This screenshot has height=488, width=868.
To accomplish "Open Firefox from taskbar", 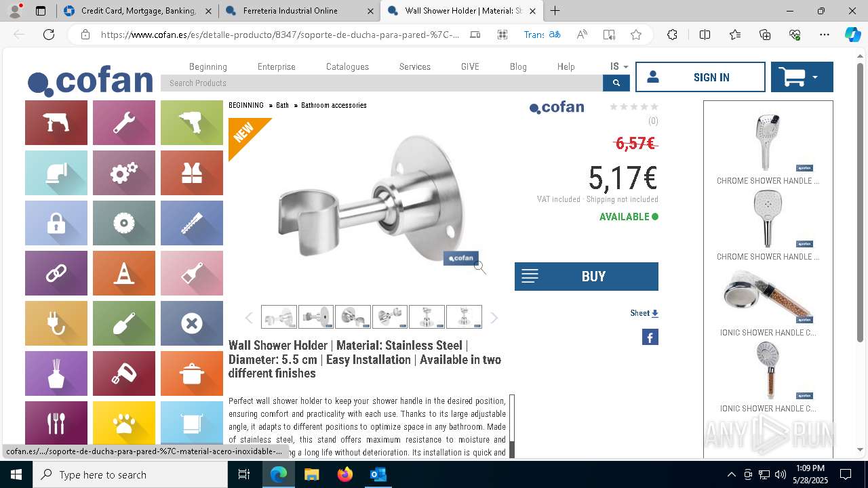I will tap(344, 474).
